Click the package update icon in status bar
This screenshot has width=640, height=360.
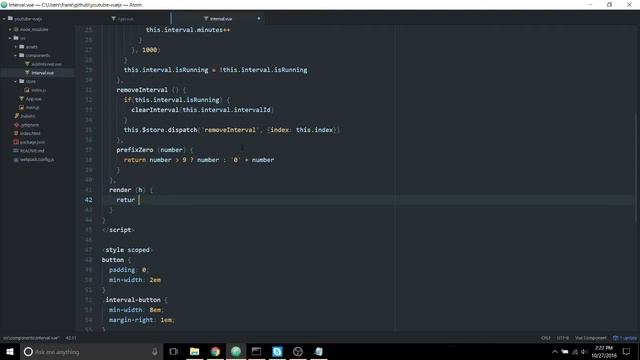[x=616, y=338]
